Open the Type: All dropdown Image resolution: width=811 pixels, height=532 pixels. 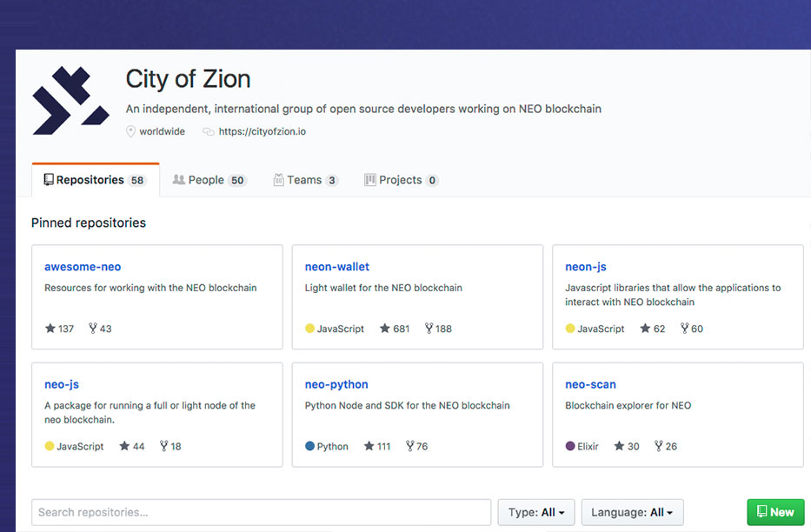(x=535, y=512)
